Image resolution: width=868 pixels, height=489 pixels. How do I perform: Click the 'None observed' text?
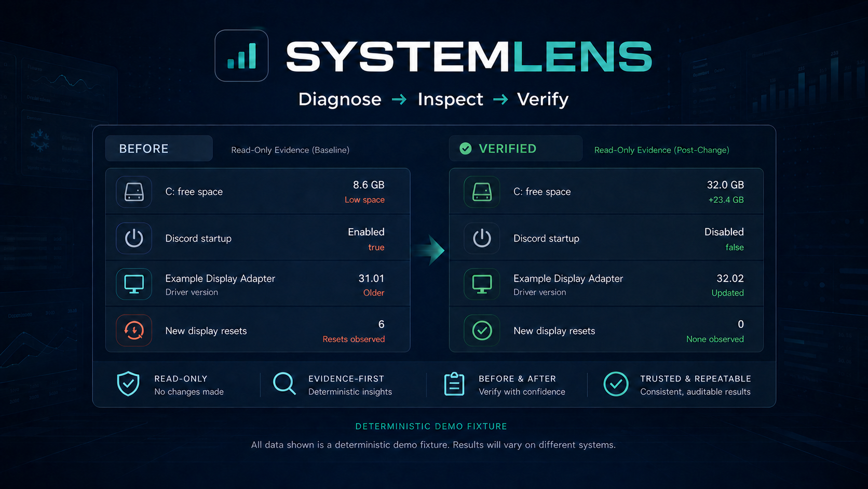click(x=715, y=339)
